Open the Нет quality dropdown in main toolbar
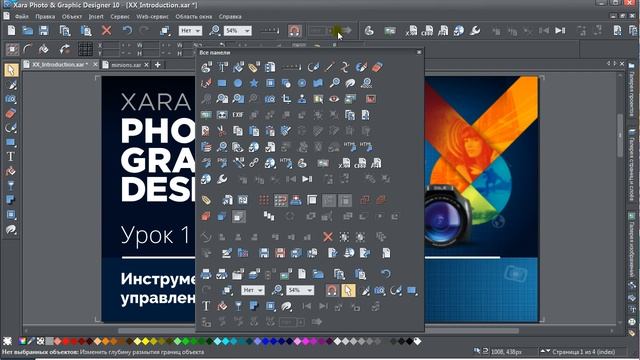 pos(190,31)
